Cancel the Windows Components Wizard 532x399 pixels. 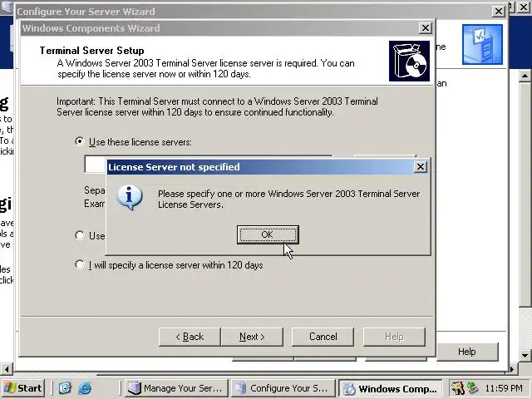pos(323,337)
